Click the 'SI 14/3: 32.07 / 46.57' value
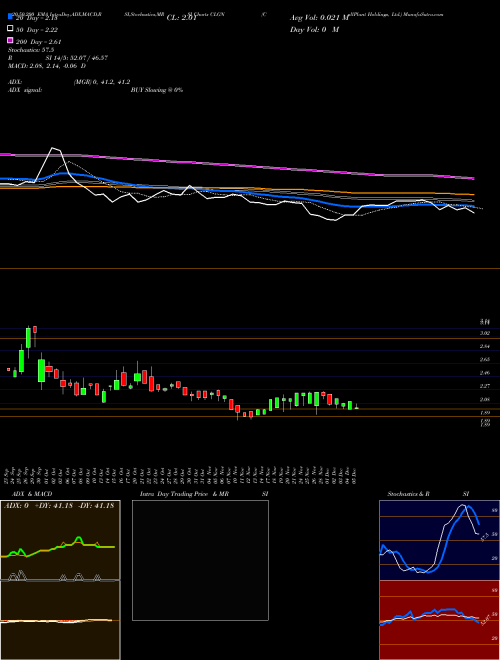This screenshot has height=660, width=500. tap(77, 58)
